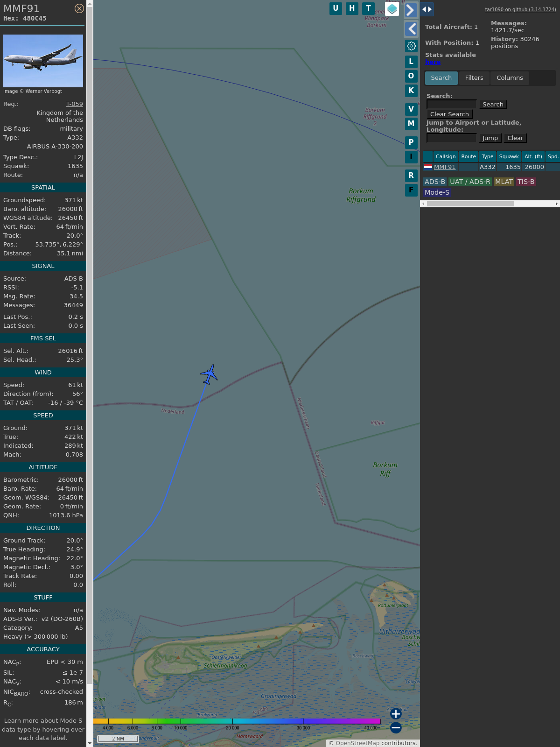The width and height of the screenshot is (560, 747).
Task: Toggle the P map button
Action: (411, 142)
